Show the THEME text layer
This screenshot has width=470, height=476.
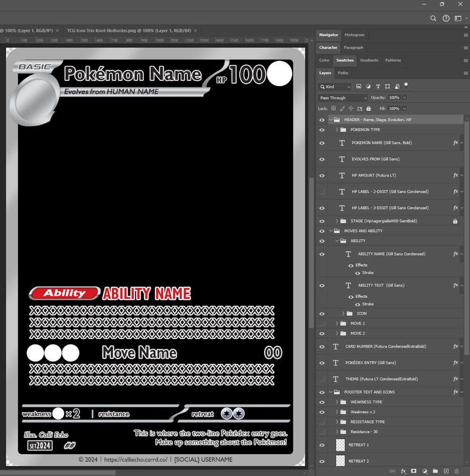click(x=322, y=379)
